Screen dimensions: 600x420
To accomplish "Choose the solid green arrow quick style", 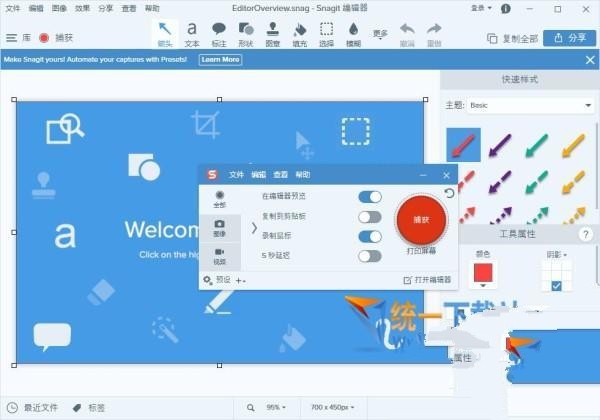I will tap(537, 145).
